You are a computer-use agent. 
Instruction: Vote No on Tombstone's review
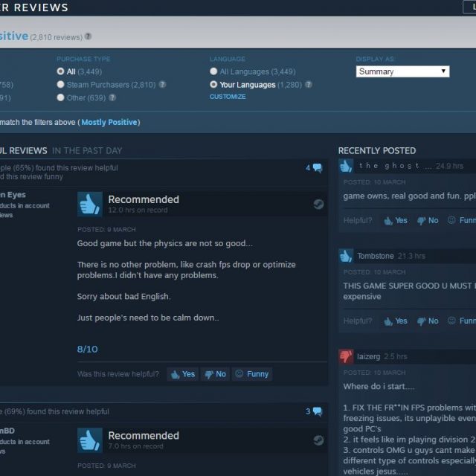click(x=428, y=321)
